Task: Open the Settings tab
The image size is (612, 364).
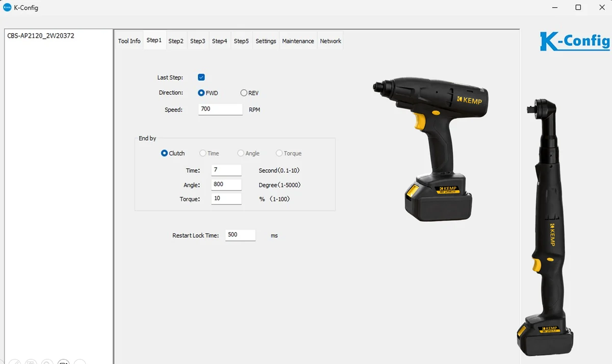Action: tap(266, 41)
